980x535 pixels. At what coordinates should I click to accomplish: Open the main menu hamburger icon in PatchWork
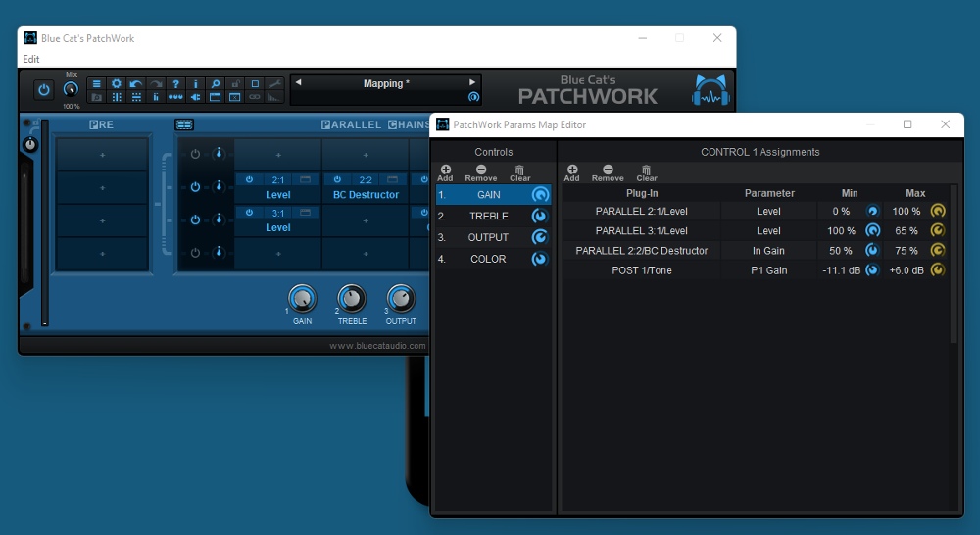click(x=96, y=83)
